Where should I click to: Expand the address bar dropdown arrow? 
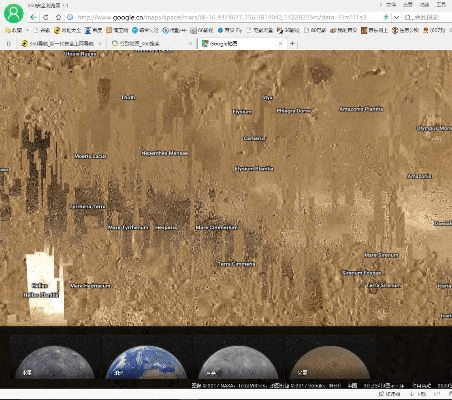pos(396,17)
